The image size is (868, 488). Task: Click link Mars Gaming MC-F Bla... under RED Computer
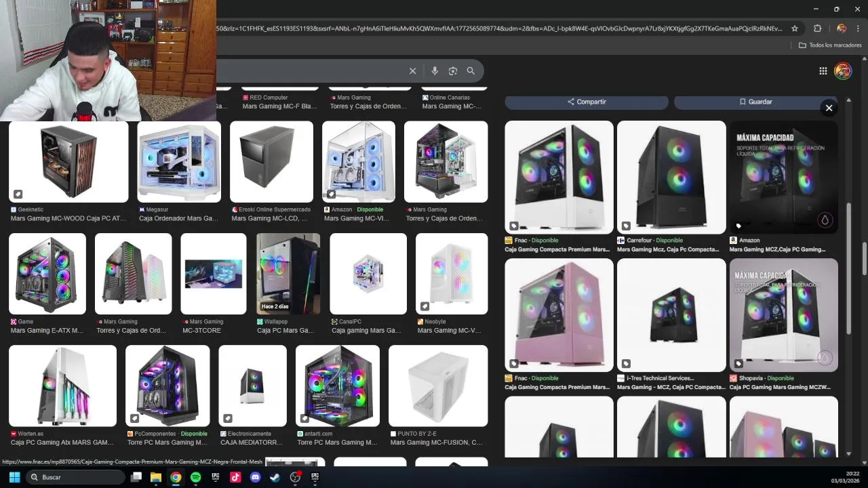click(279, 106)
